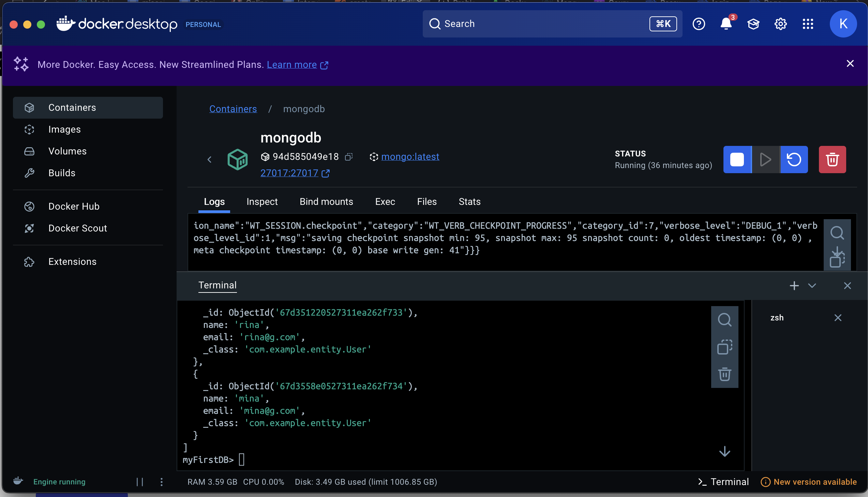Search within the terminal output

coord(724,320)
